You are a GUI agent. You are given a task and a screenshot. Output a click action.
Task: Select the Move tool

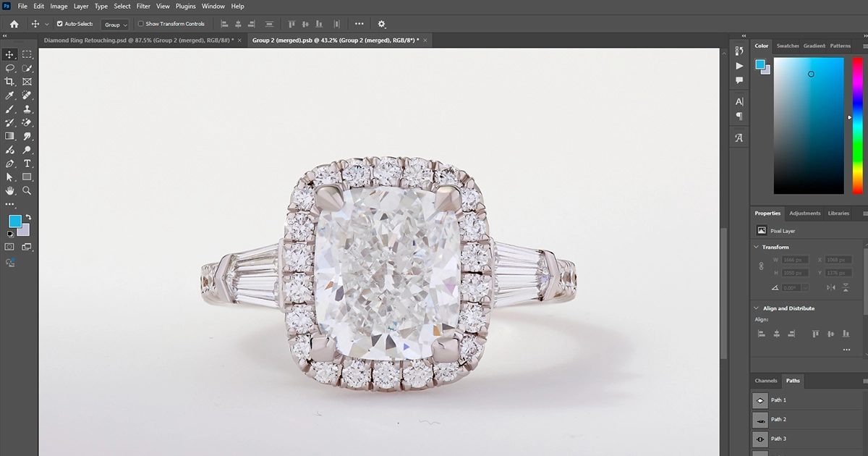click(9, 54)
